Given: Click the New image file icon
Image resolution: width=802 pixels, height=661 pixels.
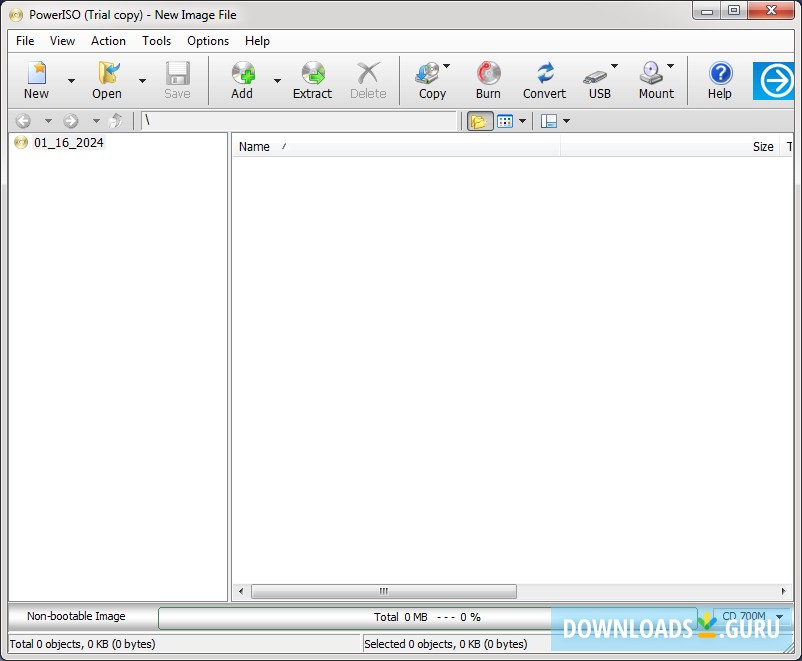Looking at the screenshot, I should pos(36,73).
